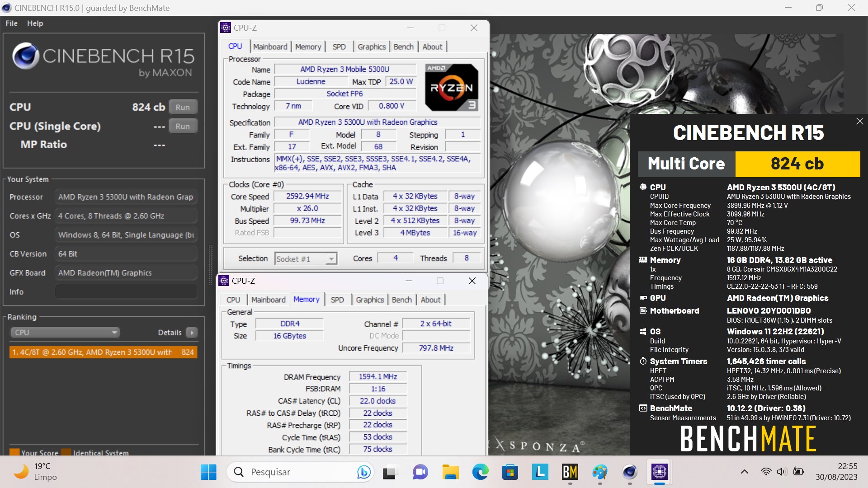This screenshot has width=868, height=488.
Task: Open Graphics tab in lower CPU-Z
Action: pos(370,300)
